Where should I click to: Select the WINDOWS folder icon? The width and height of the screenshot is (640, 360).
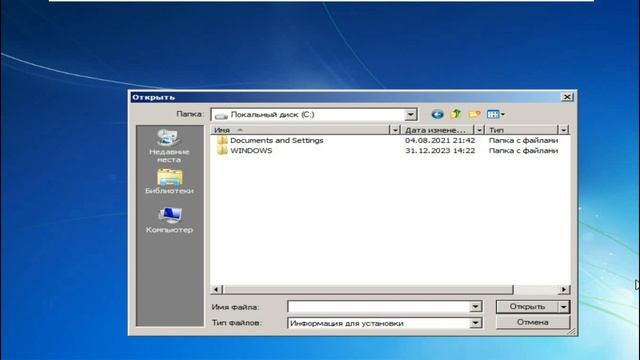point(222,151)
